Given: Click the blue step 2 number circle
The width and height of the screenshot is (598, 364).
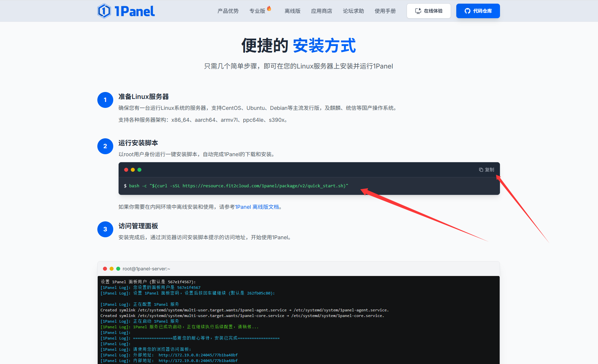Looking at the screenshot, I should pyautogui.click(x=105, y=146).
